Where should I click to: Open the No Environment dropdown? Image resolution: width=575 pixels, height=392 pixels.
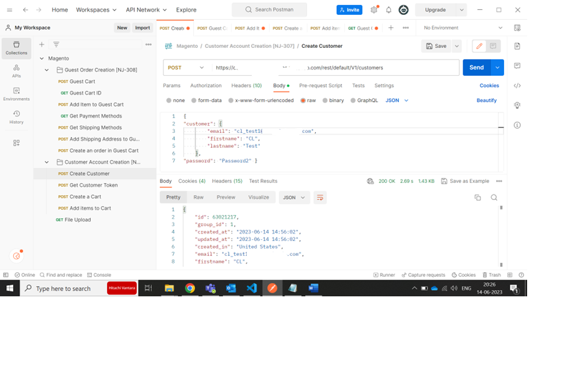(463, 28)
